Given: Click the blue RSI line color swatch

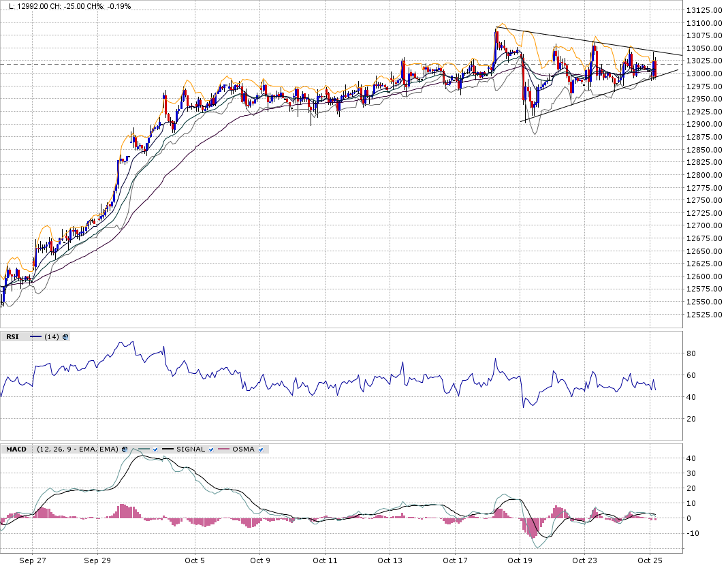Looking at the screenshot, I should pyautogui.click(x=35, y=337).
